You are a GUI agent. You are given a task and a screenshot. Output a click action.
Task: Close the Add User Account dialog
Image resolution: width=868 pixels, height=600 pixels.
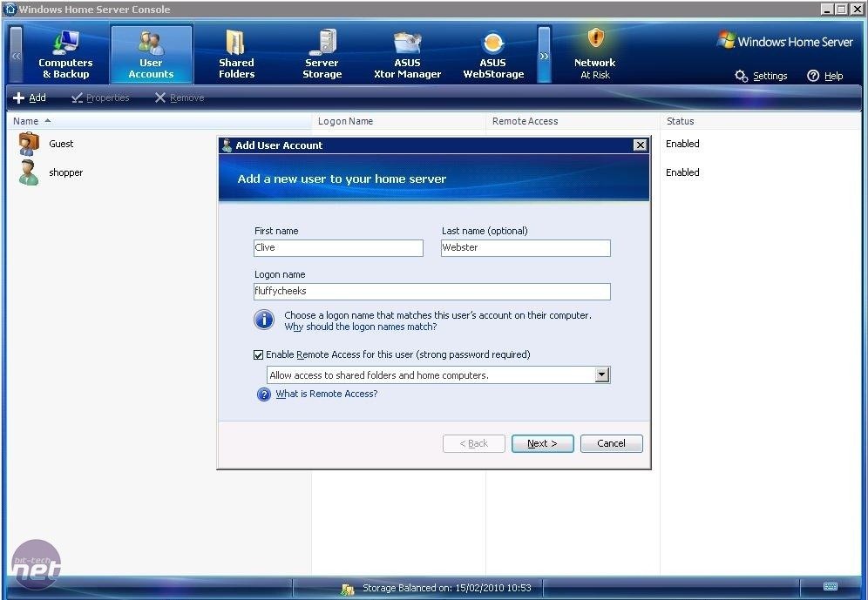point(641,145)
